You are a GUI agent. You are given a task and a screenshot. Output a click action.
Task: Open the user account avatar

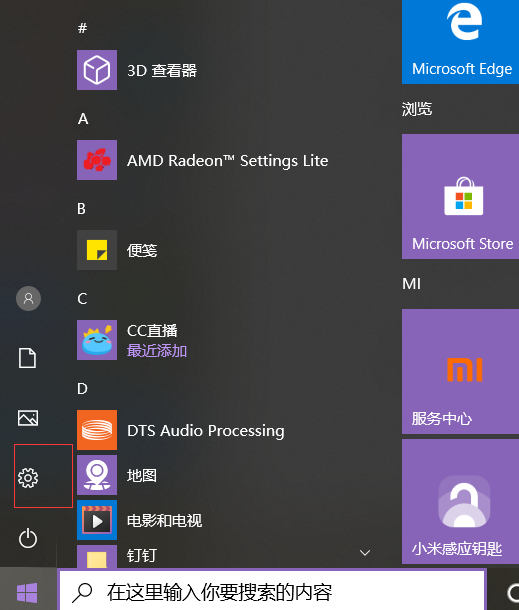tap(28, 298)
